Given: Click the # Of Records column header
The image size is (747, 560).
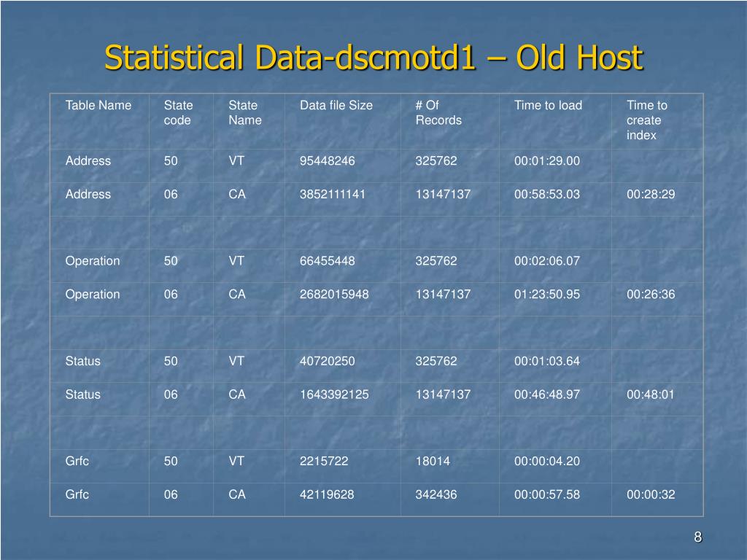Looking at the screenshot, I should tap(438, 113).
